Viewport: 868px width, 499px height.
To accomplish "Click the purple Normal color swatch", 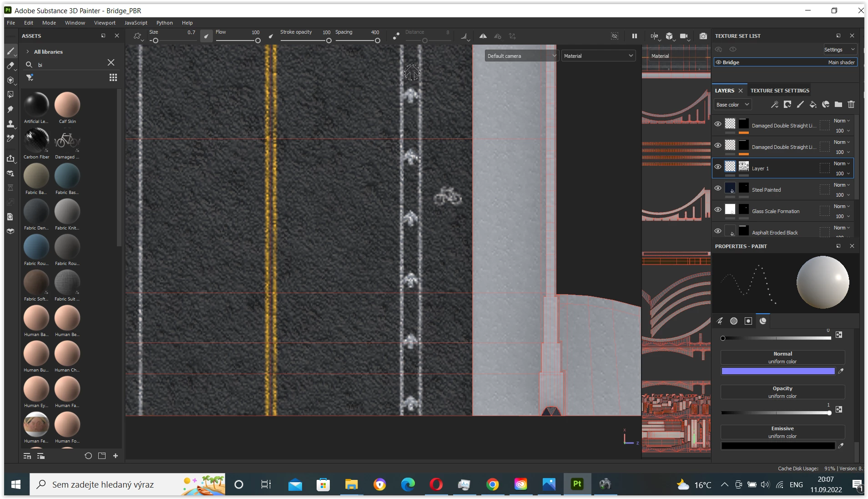I will [x=778, y=372].
